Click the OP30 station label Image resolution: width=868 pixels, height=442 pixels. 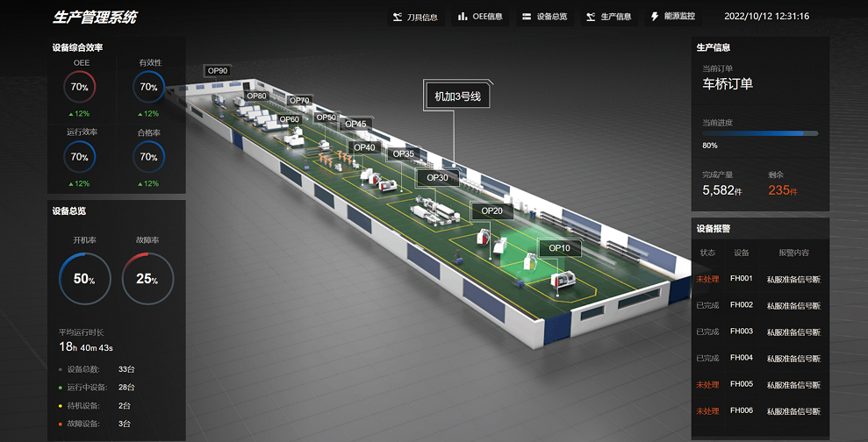(437, 178)
